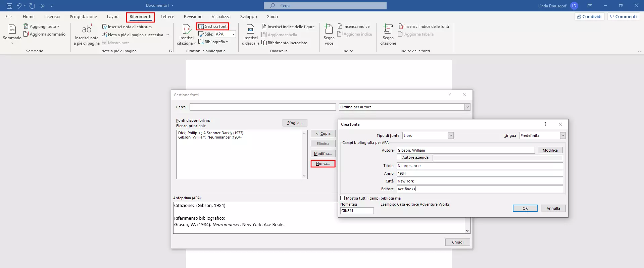Click the OK button
The width and height of the screenshot is (644, 268).
coord(525,208)
